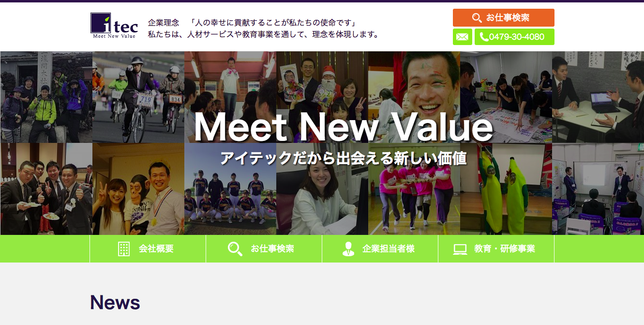The height and width of the screenshot is (325, 644).
Task: Click the person icon beside 企業担当者様
Action: click(x=348, y=249)
